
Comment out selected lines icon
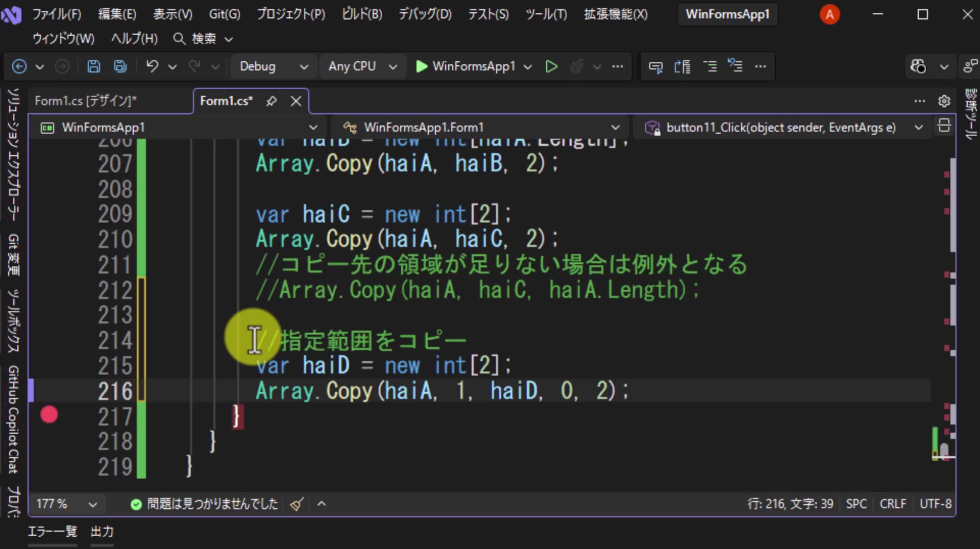click(x=710, y=66)
